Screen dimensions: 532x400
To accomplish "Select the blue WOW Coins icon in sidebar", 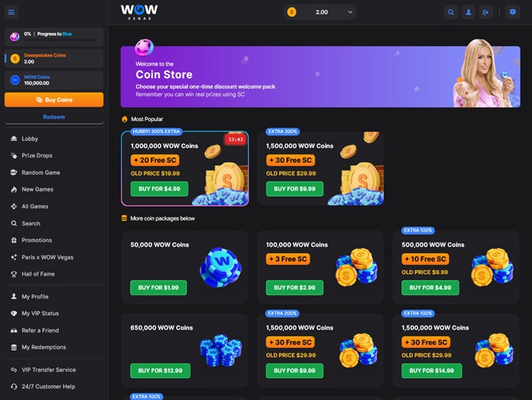I will [15, 80].
